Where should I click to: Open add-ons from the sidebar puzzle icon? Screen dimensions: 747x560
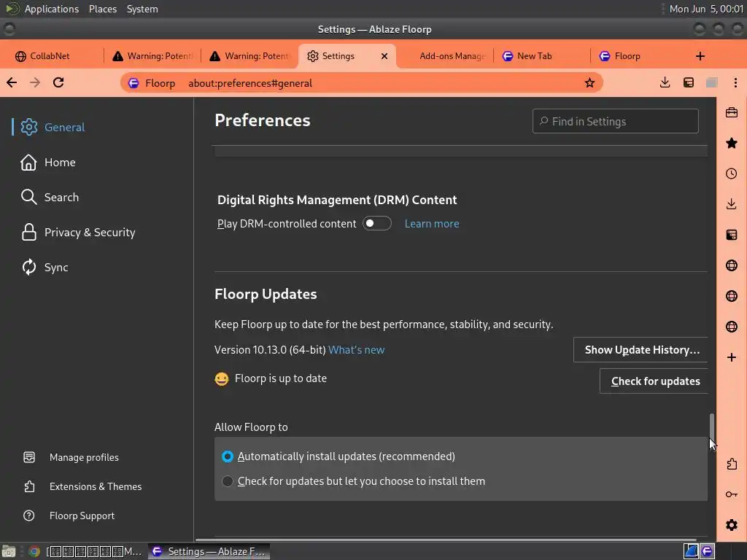click(731, 464)
